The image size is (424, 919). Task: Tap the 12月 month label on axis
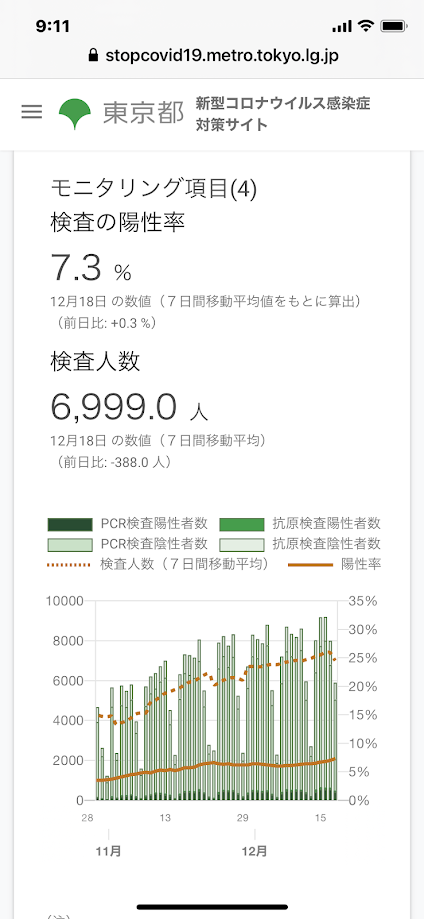pos(255,850)
